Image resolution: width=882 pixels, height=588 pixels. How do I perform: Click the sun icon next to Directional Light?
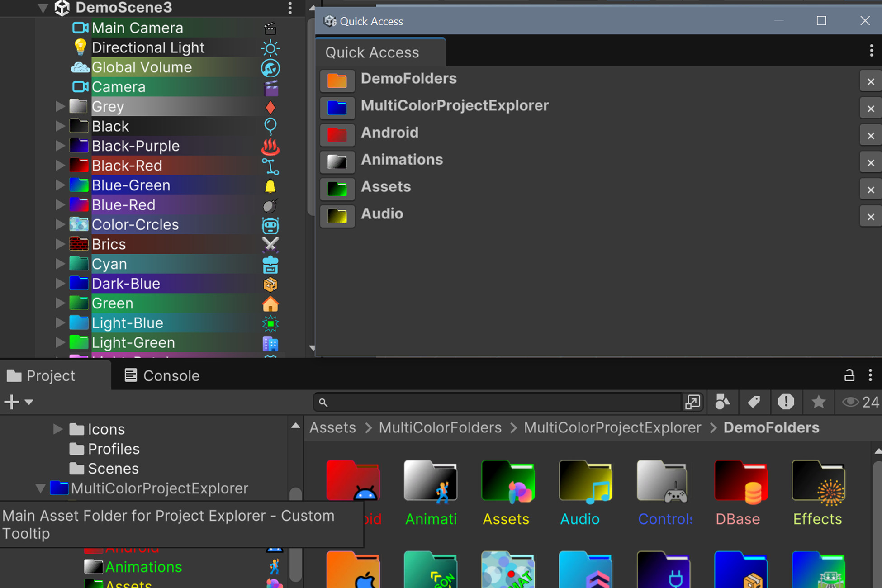click(x=270, y=48)
